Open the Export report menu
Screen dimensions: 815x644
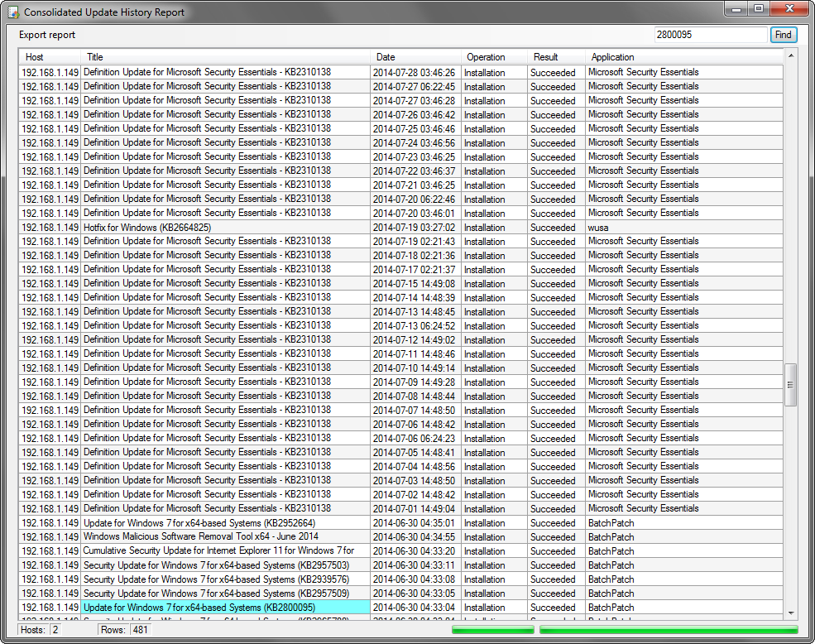point(47,35)
